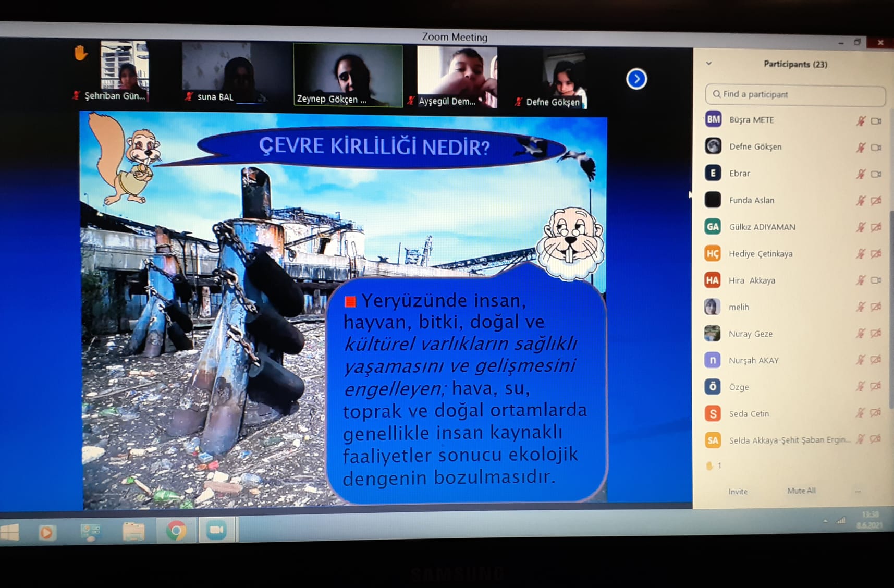Focus the Find a participant search field

795,94
